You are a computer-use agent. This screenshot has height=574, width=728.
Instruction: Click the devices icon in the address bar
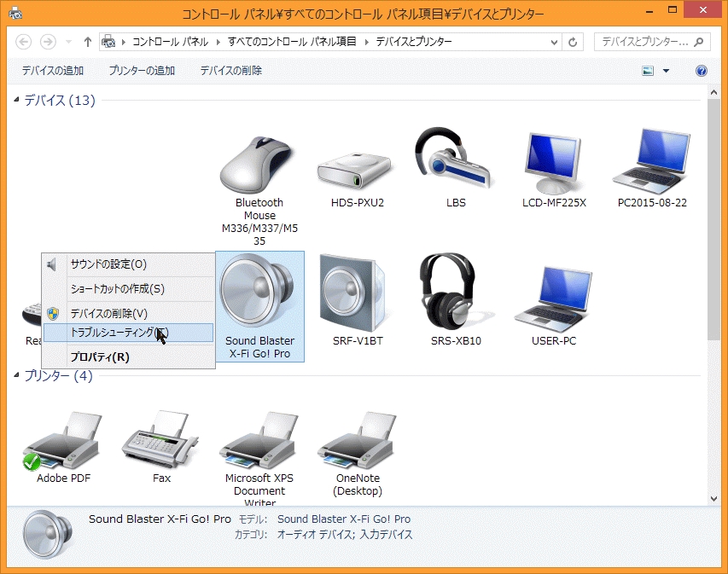pos(108,42)
